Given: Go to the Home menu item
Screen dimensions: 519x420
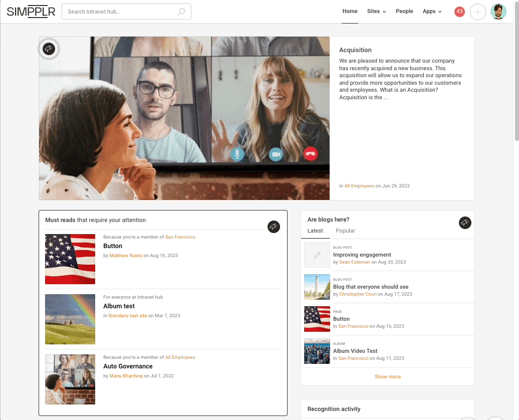Looking at the screenshot, I should coord(350,11).
